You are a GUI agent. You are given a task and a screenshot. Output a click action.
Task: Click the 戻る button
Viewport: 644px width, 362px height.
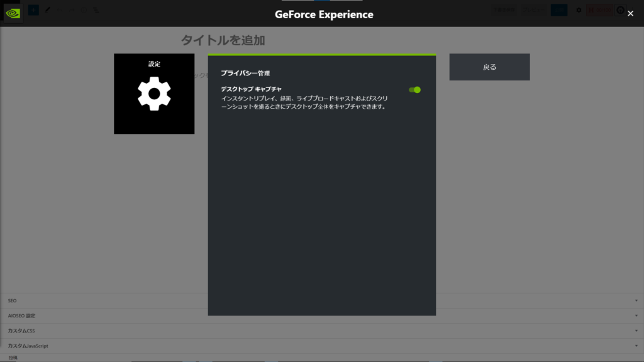pyautogui.click(x=489, y=67)
